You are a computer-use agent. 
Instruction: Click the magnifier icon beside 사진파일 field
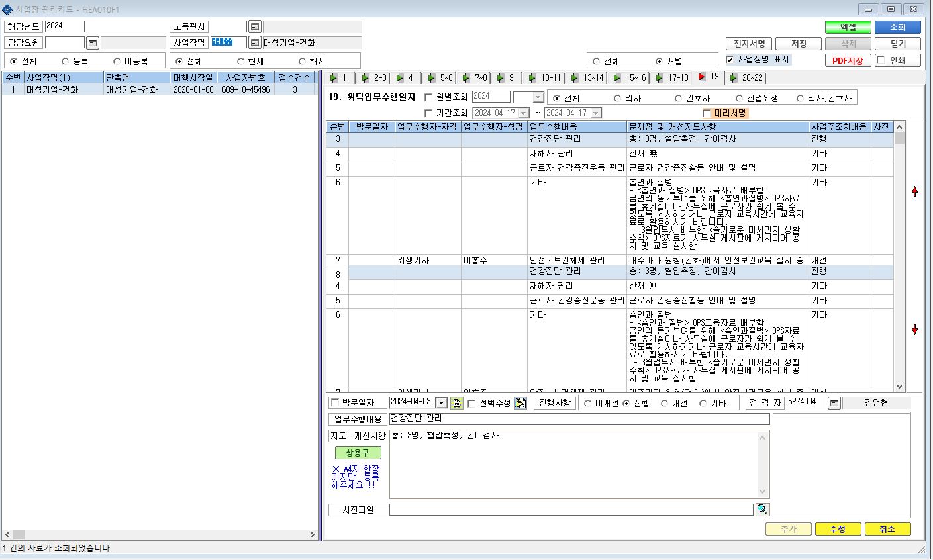coord(763,510)
